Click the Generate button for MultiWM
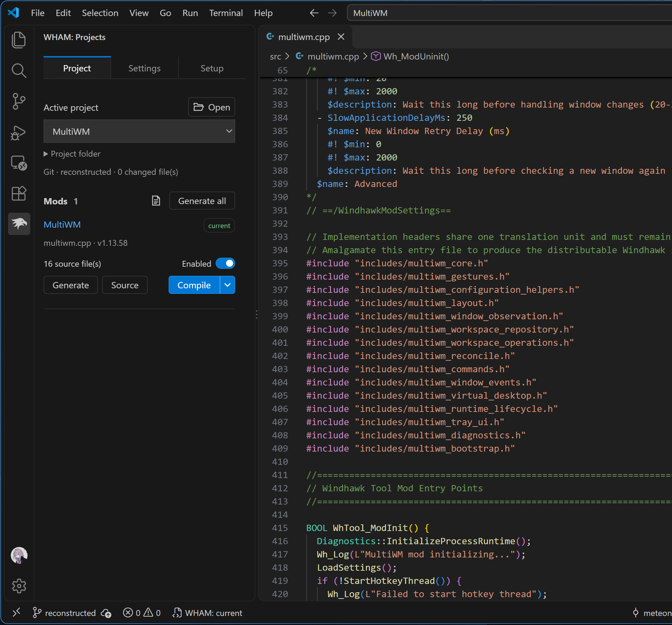 click(71, 285)
